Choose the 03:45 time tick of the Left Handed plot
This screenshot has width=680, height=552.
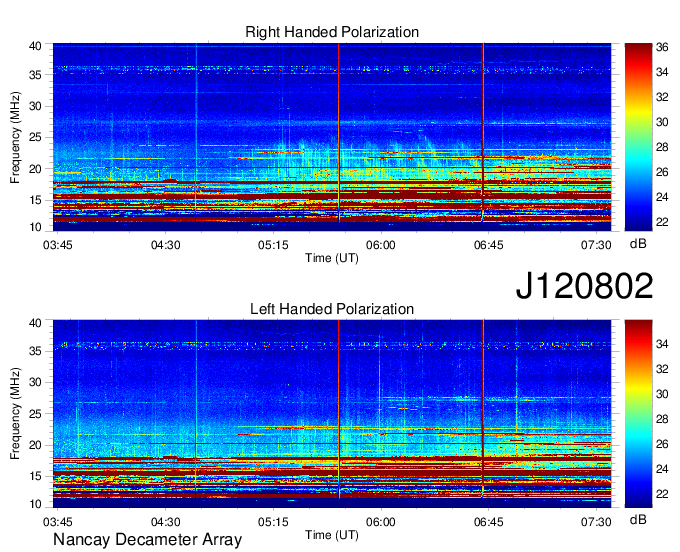[58, 522]
